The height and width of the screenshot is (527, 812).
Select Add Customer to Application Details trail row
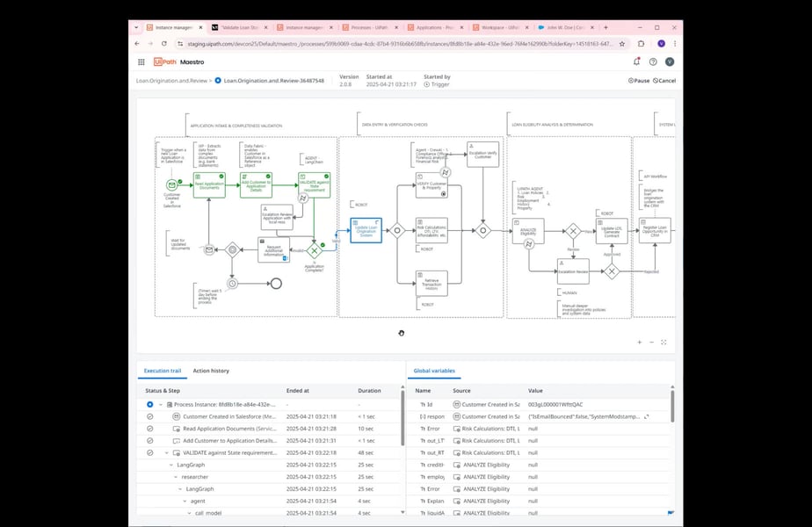(271, 441)
